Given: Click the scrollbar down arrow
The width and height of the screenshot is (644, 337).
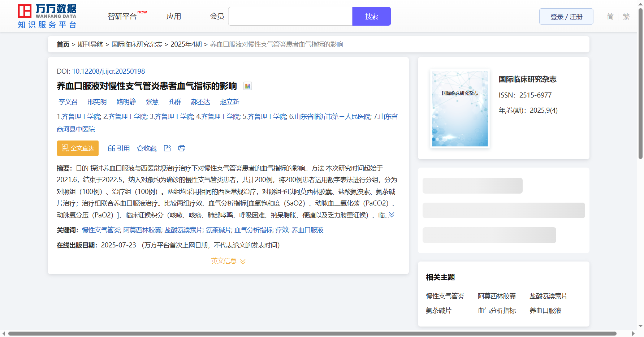Looking at the screenshot, I should click(640, 326).
